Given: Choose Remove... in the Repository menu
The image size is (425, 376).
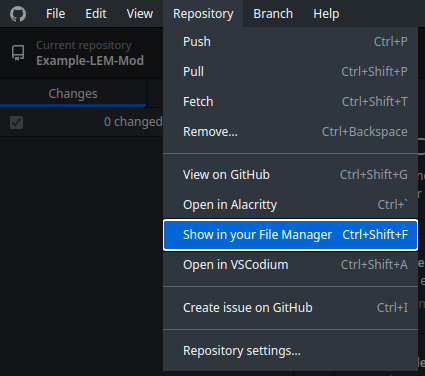Looking at the screenshot, I should point(290,132).
